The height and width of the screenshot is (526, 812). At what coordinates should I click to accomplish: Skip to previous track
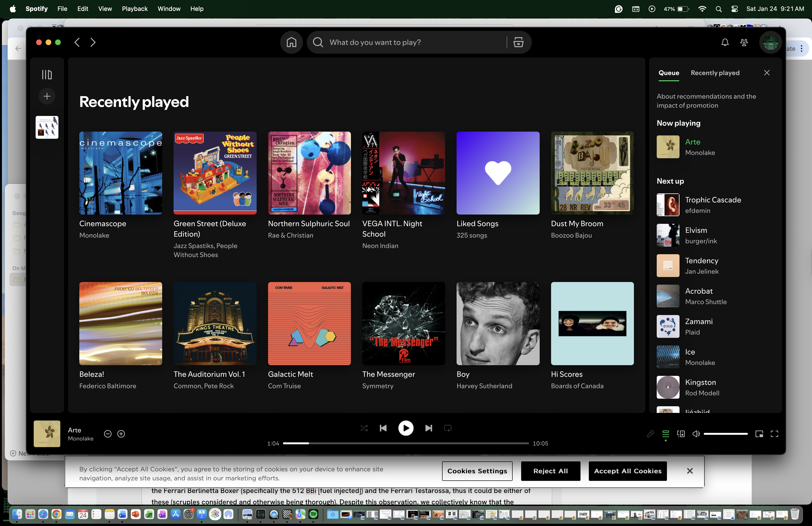point(383,428)
